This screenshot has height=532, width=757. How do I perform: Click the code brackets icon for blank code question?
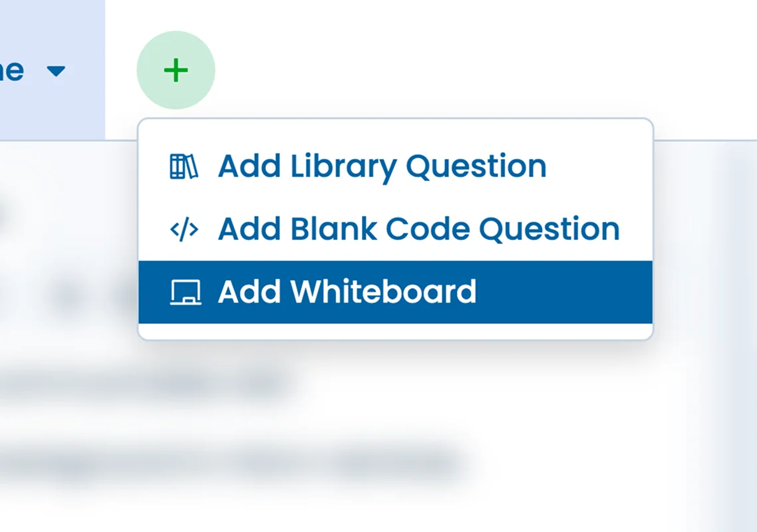click(x=184, y=229)
